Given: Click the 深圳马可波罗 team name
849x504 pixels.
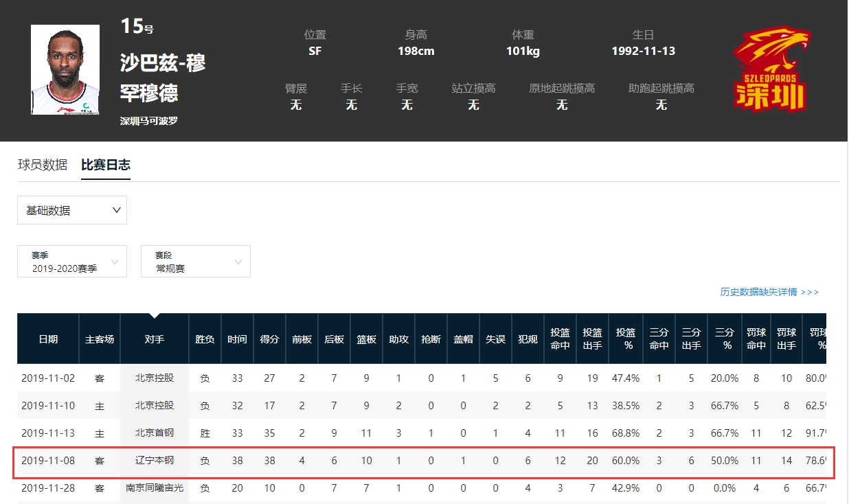Looking at the screenshot, I should [x=149, y=121].
